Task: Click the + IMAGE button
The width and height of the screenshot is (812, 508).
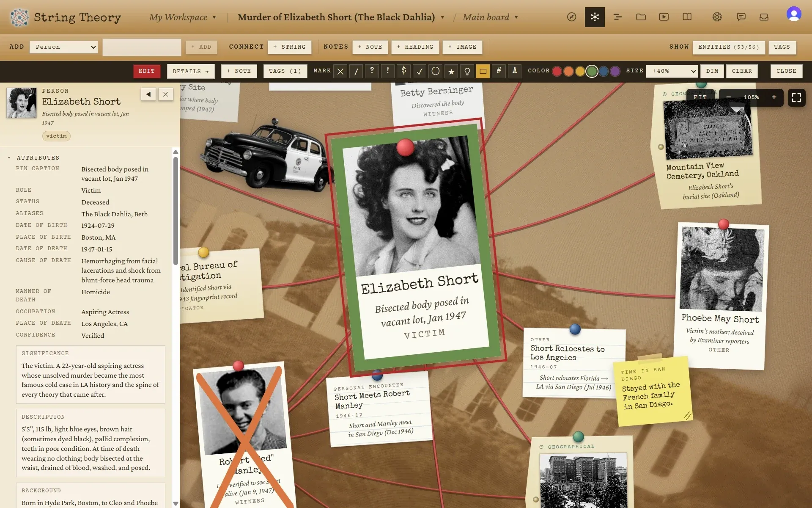Action: pyautogui.click(x=462, y=47)
